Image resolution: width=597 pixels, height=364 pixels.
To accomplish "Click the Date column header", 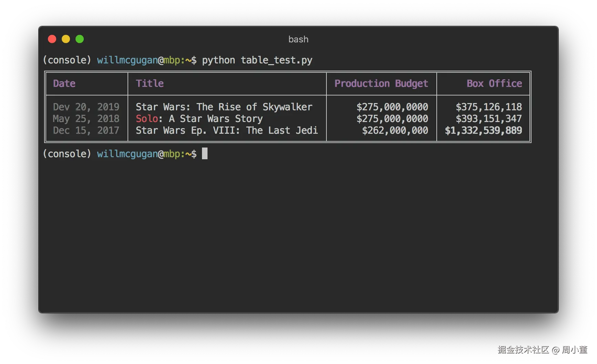I will click(64, 83).
